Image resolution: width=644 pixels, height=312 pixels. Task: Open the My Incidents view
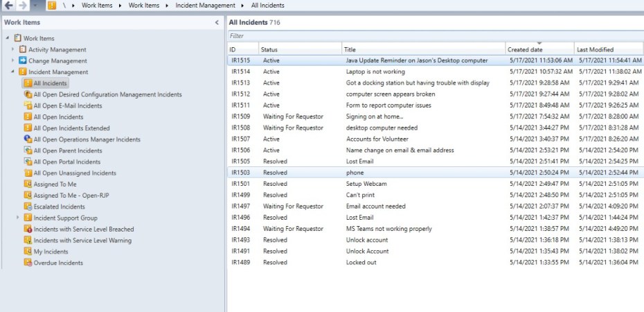tap(51, 251)
